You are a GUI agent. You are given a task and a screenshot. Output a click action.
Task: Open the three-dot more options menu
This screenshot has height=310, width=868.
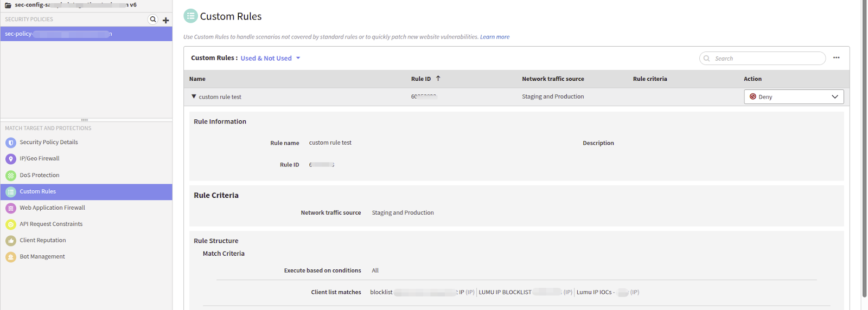pyautogui.click(x=836, y=58)
